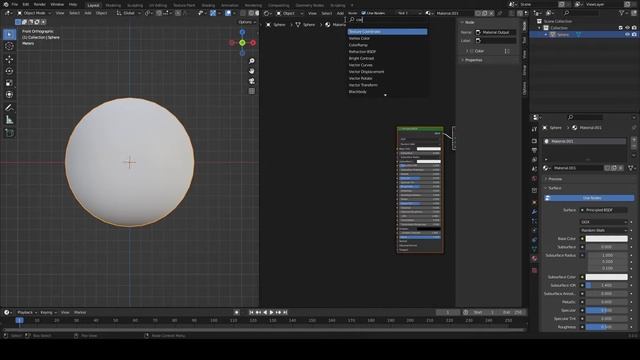Screen dimensions: 640x360
Task: Jump to timeline start button
Action: (x=251, y=312)
